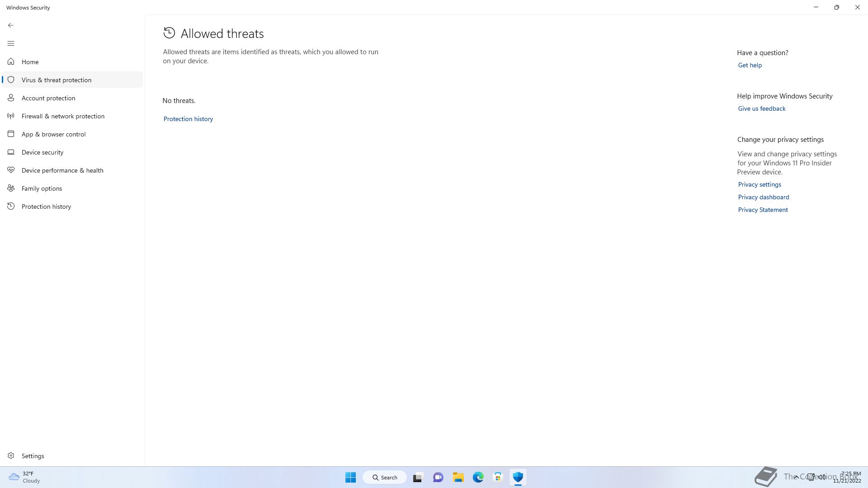The width and height of the screenshot is (868, 488).
Task: Go to Family options label
Action: (42, 188)
